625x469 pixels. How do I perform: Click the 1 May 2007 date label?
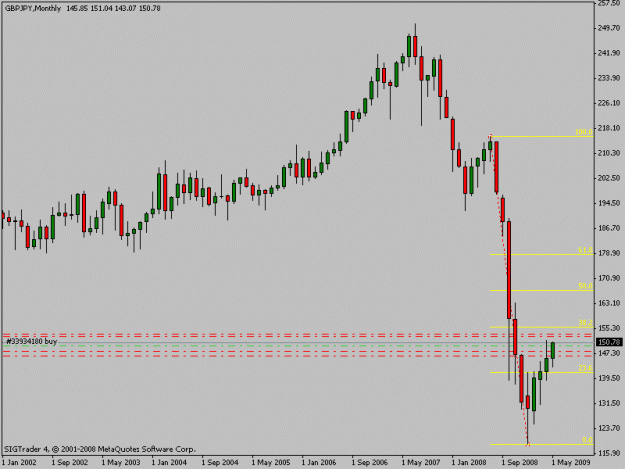421,463
